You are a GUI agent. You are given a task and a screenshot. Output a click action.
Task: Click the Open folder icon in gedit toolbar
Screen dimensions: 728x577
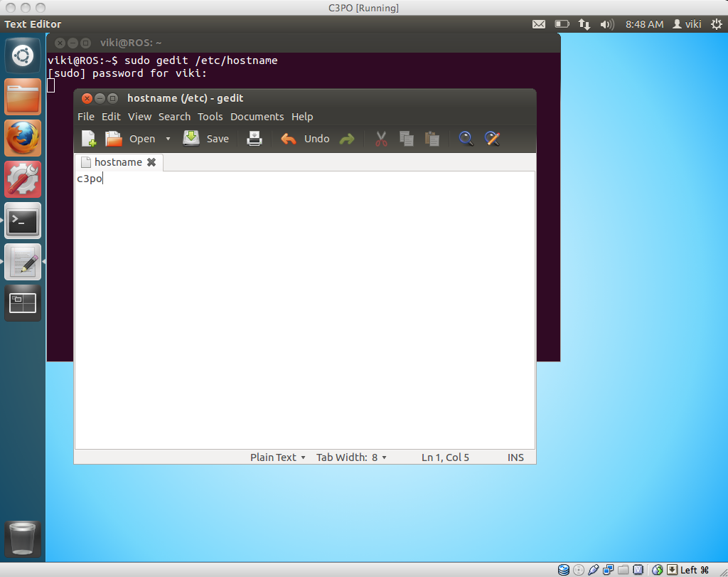113,139
